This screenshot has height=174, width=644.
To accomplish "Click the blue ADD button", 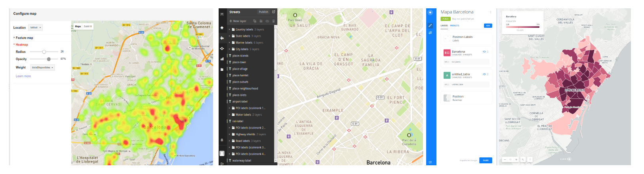I will click(488, 26).
